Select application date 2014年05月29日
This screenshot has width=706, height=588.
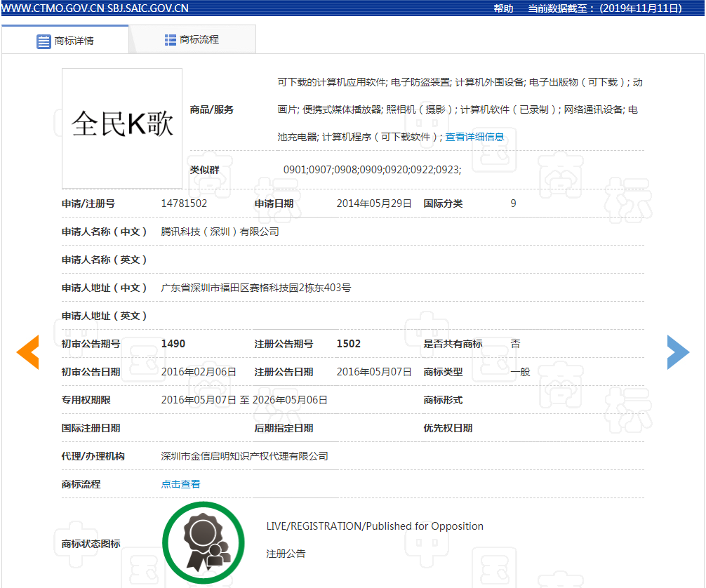pos(374,203)
